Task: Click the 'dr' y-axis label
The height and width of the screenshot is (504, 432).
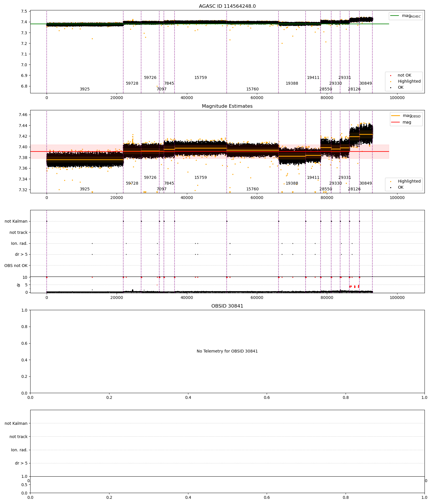Action: tap(19, 285)
